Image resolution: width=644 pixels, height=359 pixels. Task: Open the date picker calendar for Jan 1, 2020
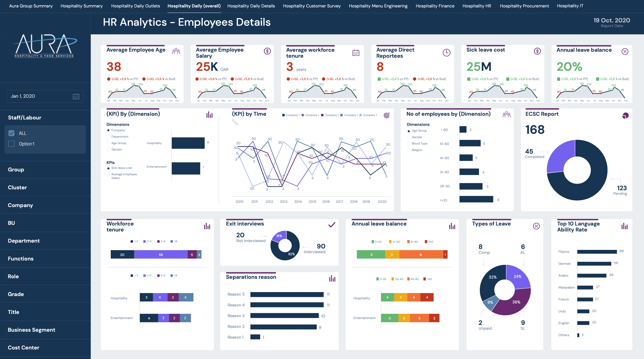(x=76, y=96)
